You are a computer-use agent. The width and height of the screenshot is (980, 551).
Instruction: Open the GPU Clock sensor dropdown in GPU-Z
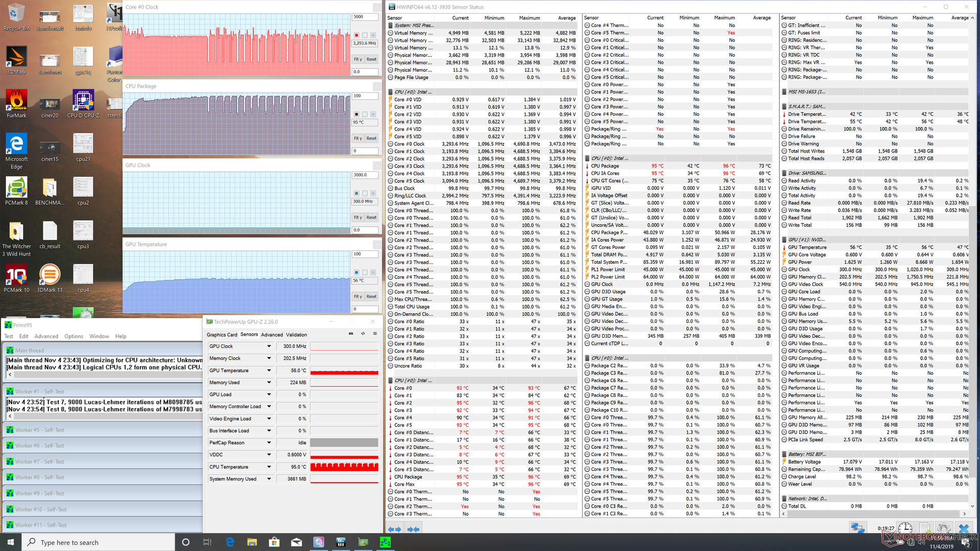tap(269, 346)
